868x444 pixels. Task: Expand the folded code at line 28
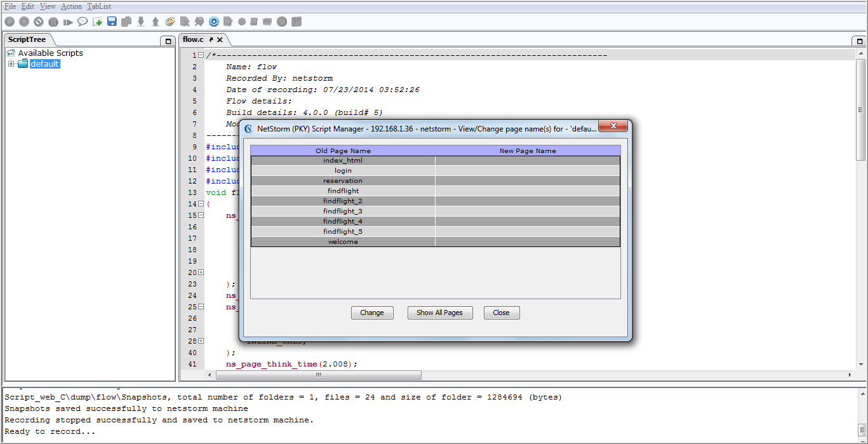[201, 341]
